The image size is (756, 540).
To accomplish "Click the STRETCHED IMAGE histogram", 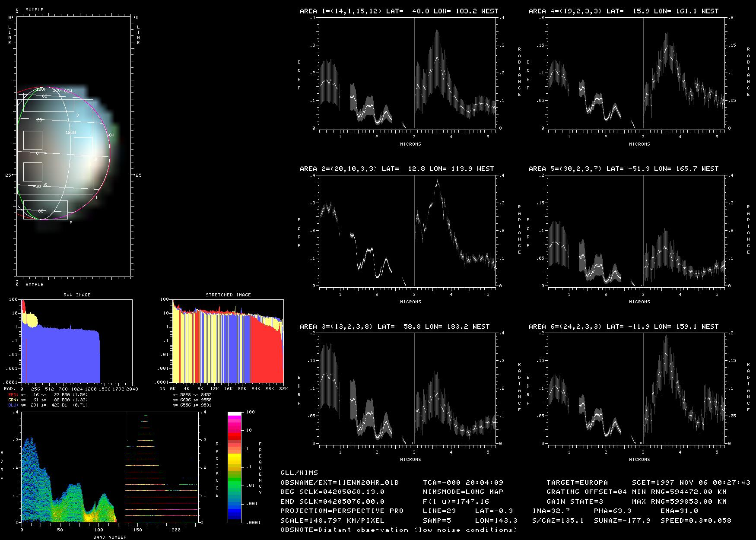I will pyautogui.click(x=228, y=341).
